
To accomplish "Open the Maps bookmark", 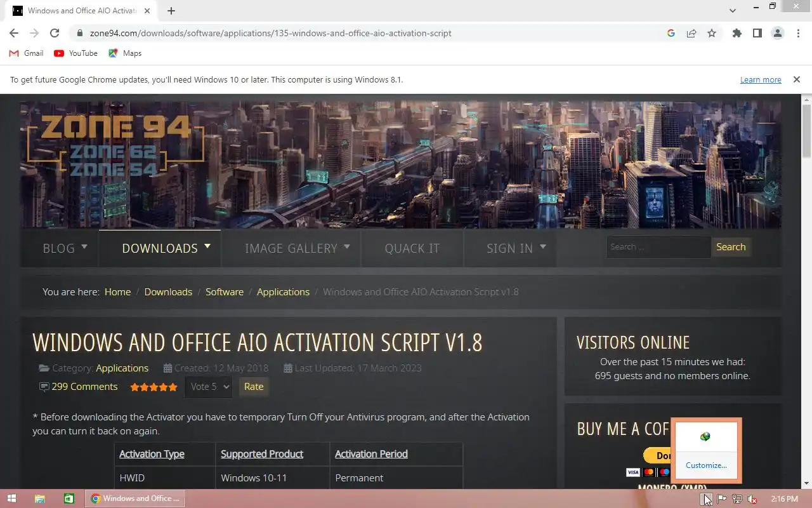I will (125, 53).
